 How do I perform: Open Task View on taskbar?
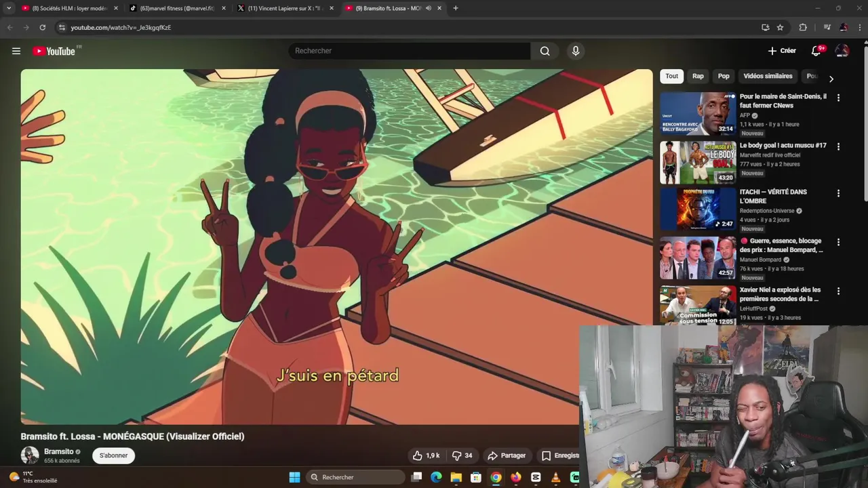pyautogui.click(x=416, y=477)
